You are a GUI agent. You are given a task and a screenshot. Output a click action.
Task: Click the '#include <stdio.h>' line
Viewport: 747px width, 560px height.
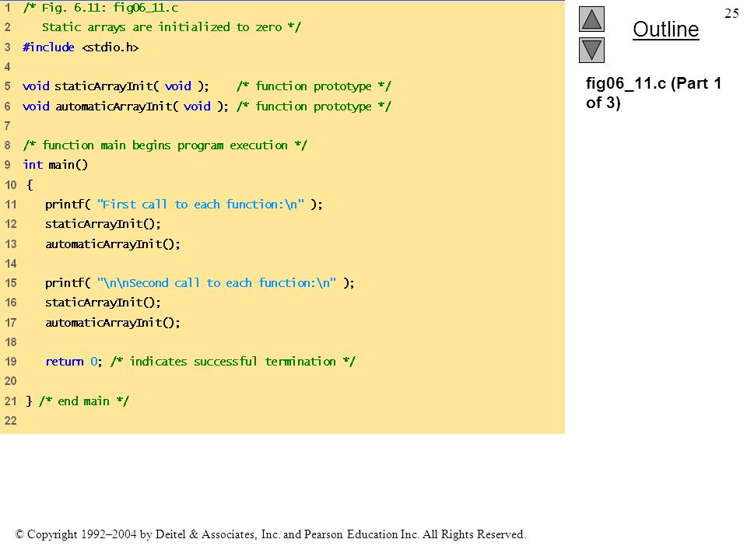point(80,47)
